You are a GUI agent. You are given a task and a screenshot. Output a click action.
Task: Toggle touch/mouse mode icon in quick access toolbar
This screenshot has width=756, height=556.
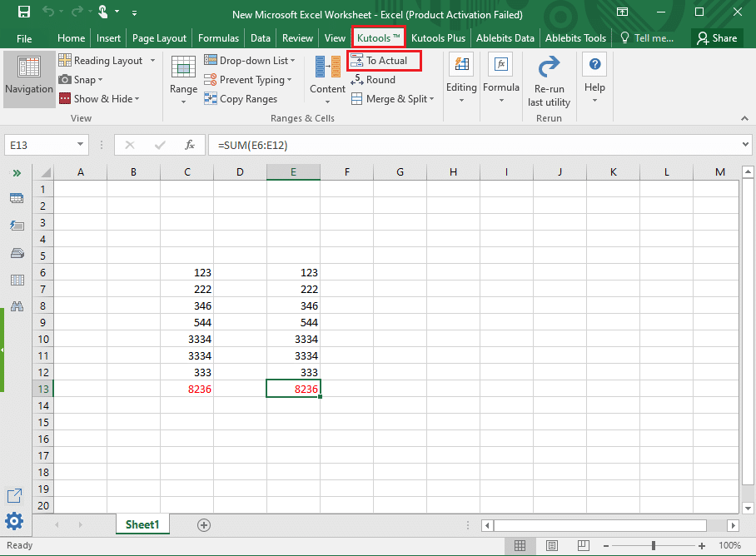[103, 12]
